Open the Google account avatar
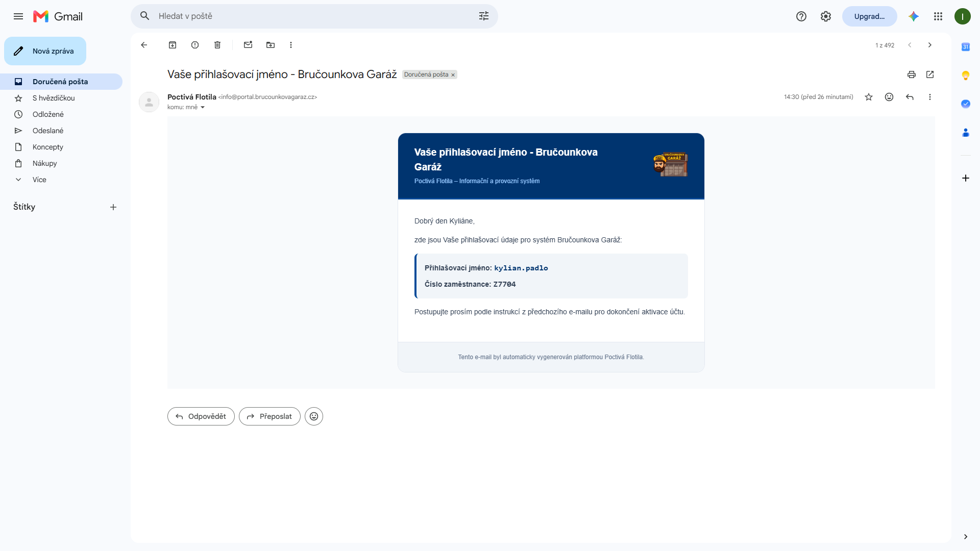This screenshot has width=980, height=551. coord(963,16)
